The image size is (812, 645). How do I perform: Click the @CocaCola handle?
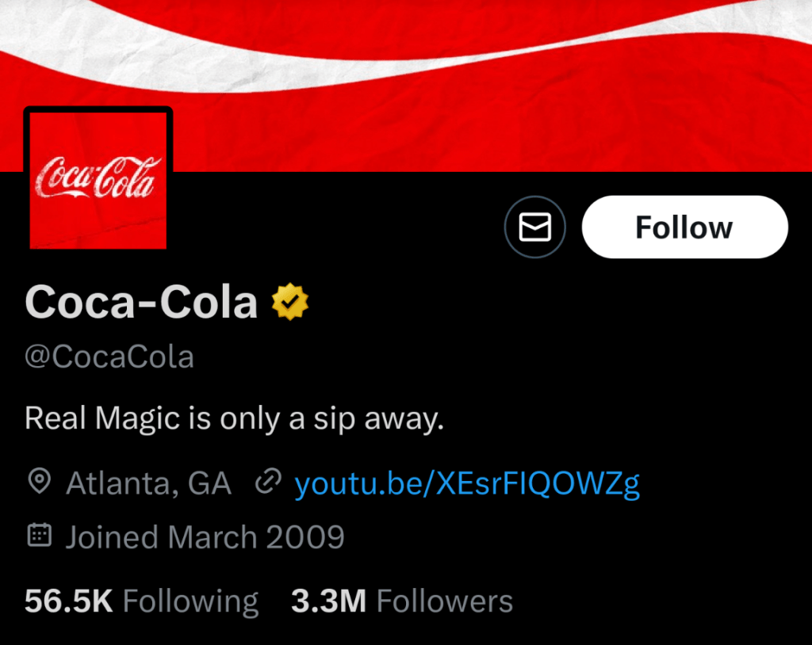click(x=109, y=357)
